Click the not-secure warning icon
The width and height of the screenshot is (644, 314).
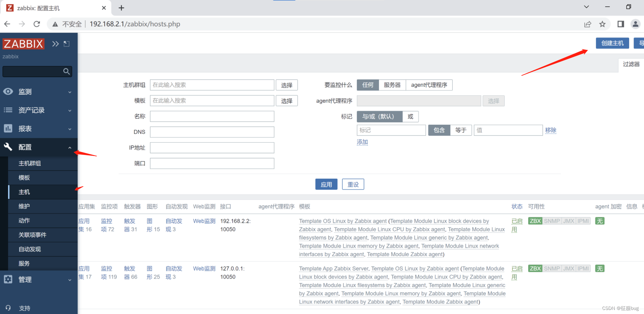(x=55, y=24)
